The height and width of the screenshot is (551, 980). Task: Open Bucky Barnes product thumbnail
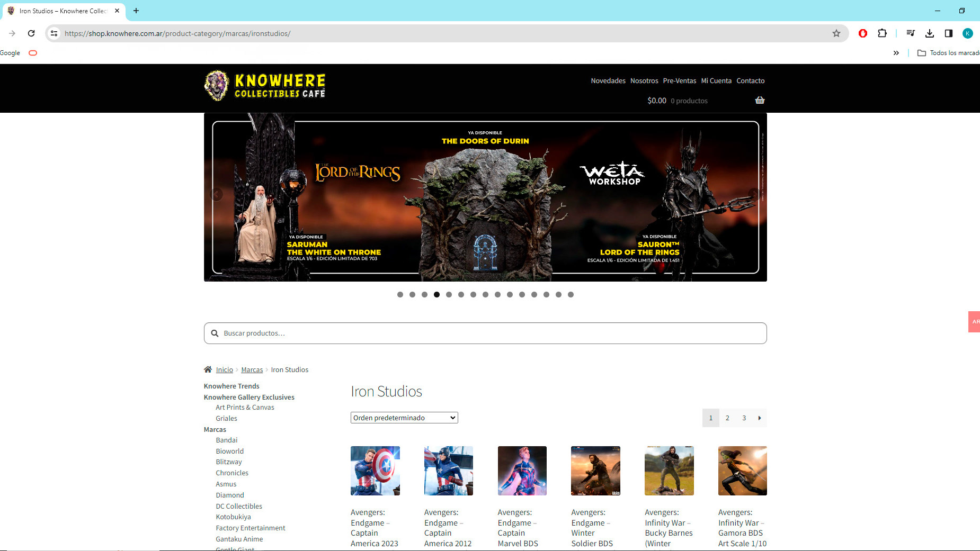(669, 471)
